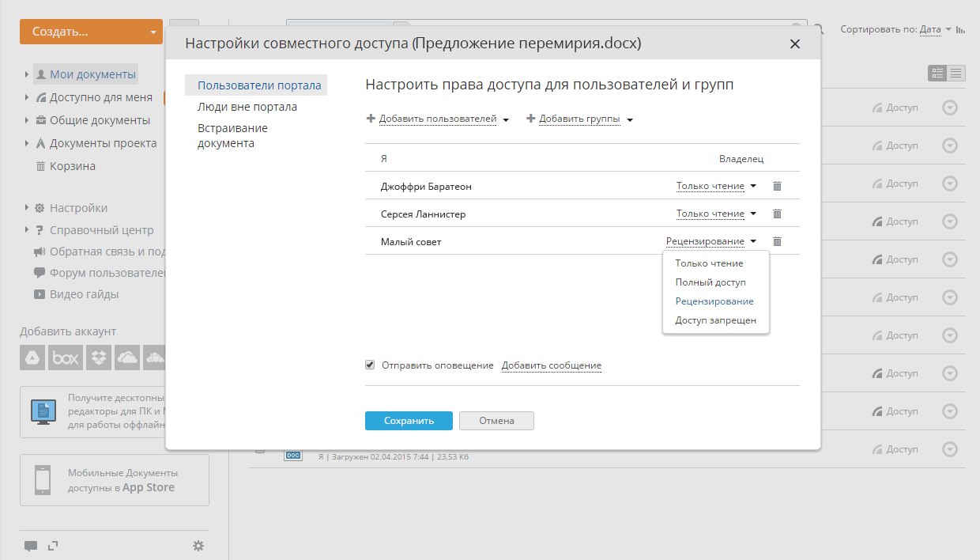This screenshot has height=560, width=980.
Task: Click the Сохранить button
Action: pyautogui.click(x=409, y=421)
